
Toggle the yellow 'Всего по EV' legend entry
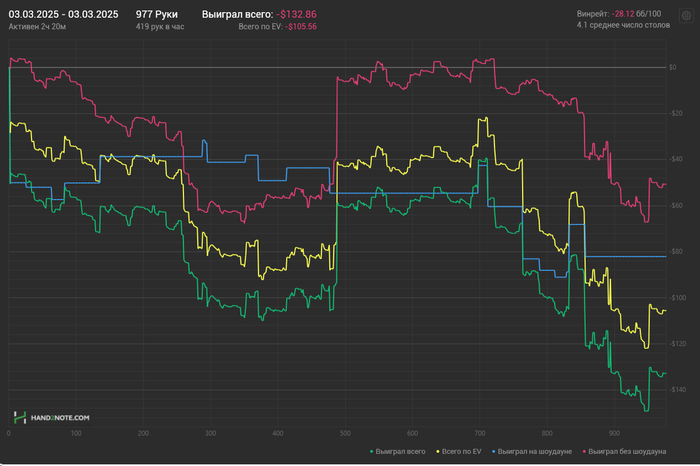pos(458,451)
